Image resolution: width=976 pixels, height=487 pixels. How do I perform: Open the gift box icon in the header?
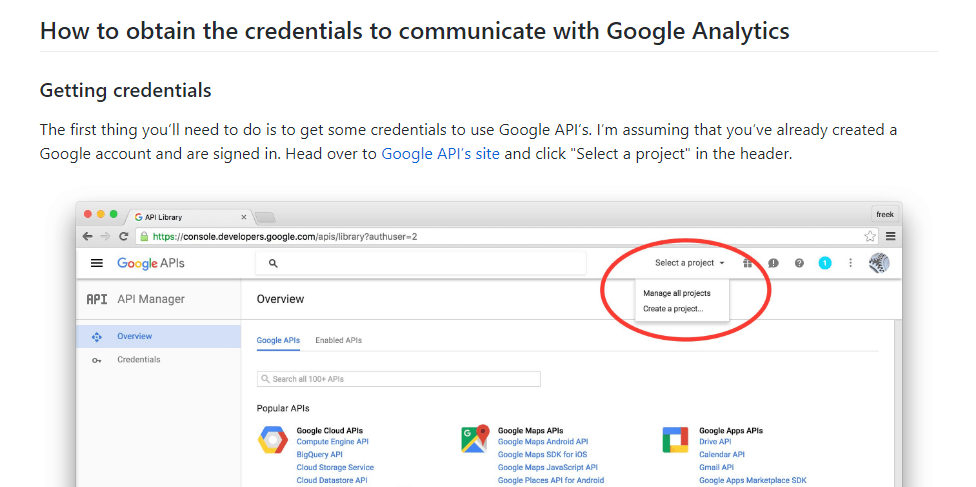pos(748,263)
